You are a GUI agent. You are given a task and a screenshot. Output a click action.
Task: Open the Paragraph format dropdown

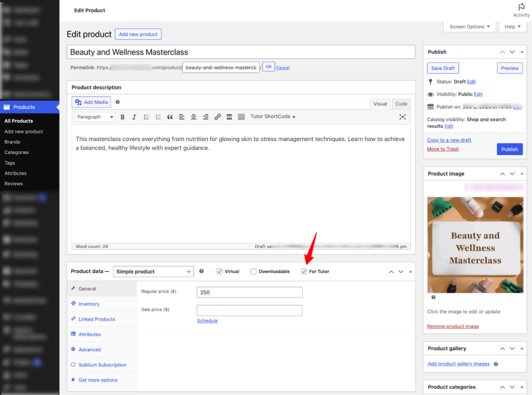click(x=95, y=117)
